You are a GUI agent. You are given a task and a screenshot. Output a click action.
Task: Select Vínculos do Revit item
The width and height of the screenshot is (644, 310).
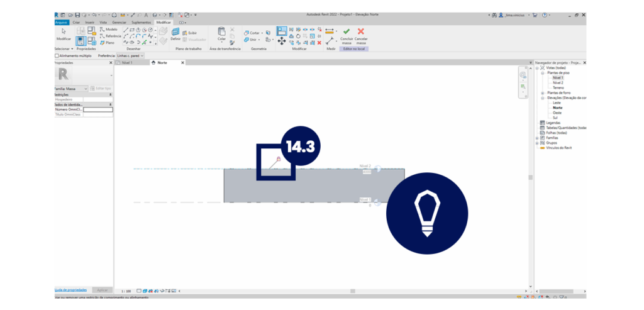coord(558,148)
